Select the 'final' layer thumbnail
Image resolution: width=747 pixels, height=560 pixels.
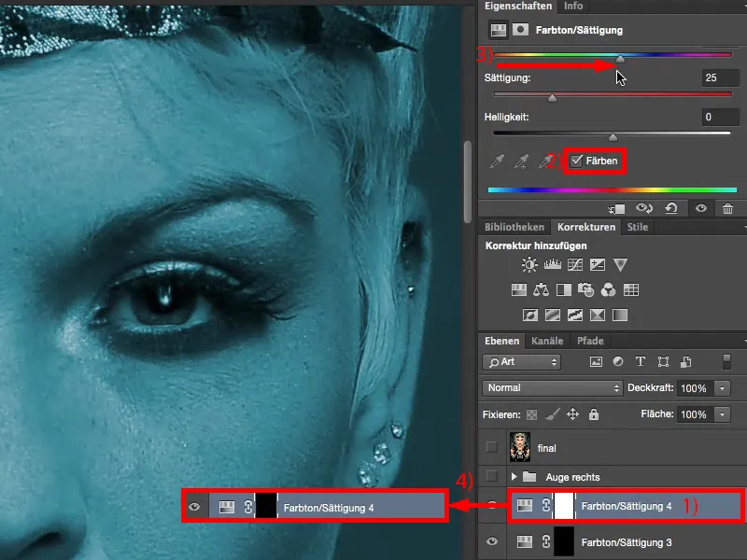(520, 447)
